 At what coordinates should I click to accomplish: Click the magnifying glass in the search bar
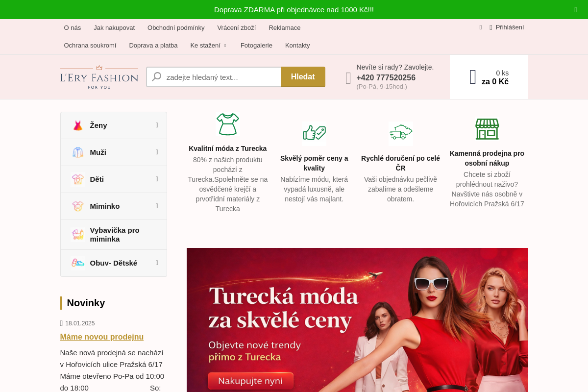click(156, 76)
